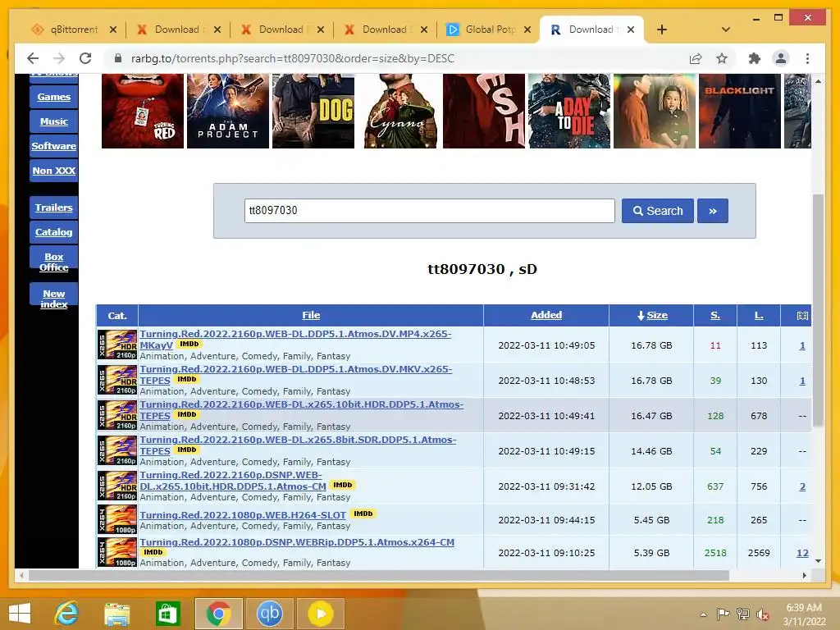The height and width of the screenshot is (630, 840).
Task: Open File Explorer from the taskbar
Action: [116, 614]
